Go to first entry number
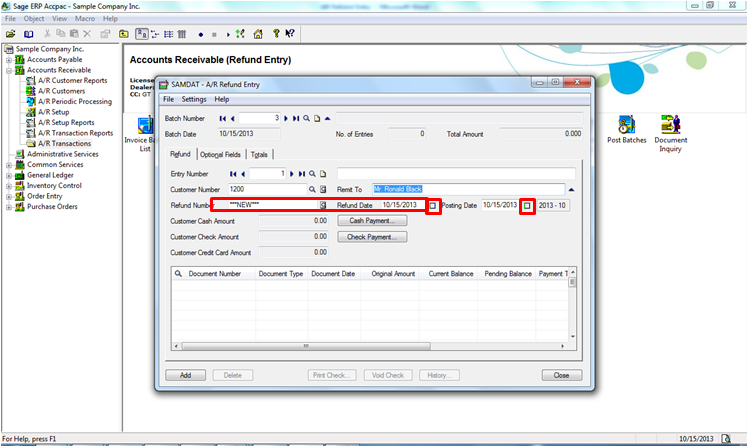Image resolution: width=747 pixels, height=446 pixels. pos(232,174)
